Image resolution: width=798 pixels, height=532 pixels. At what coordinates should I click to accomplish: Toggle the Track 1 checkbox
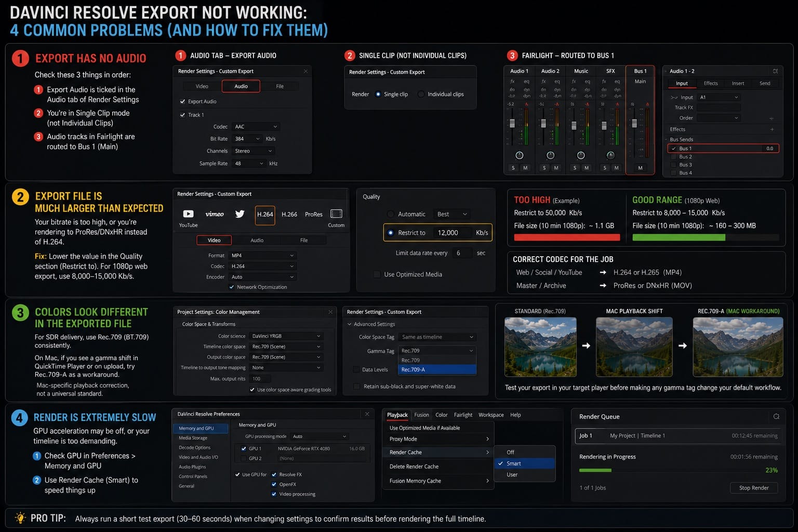tap(182, 115)
